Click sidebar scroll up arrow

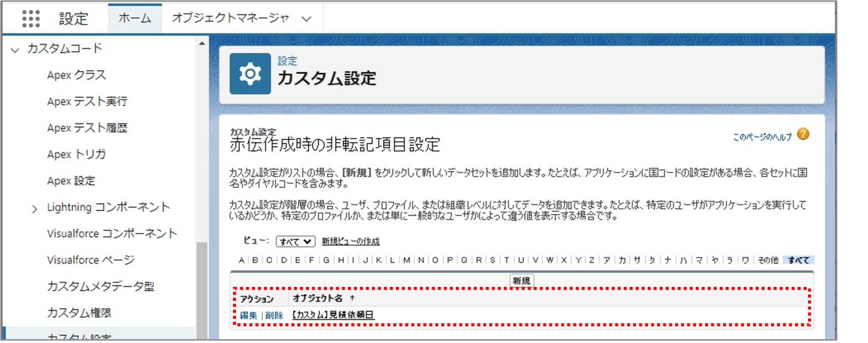click(x=202, y=43)
